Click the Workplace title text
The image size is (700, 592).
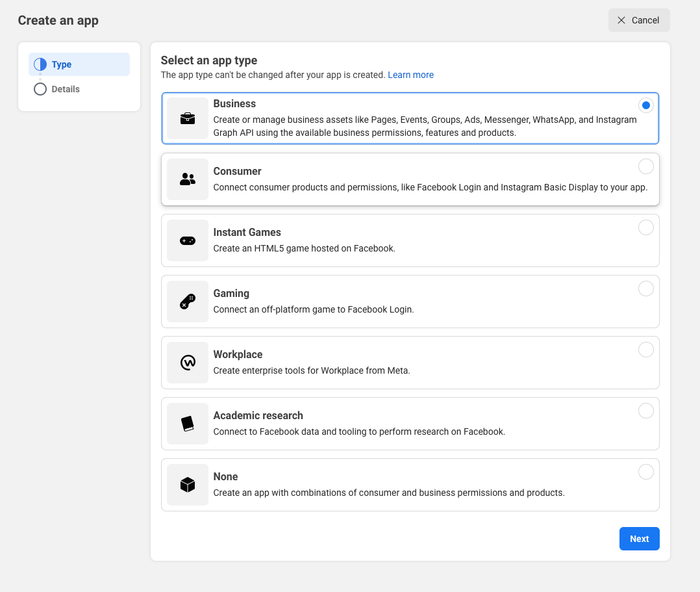point(238,354)
